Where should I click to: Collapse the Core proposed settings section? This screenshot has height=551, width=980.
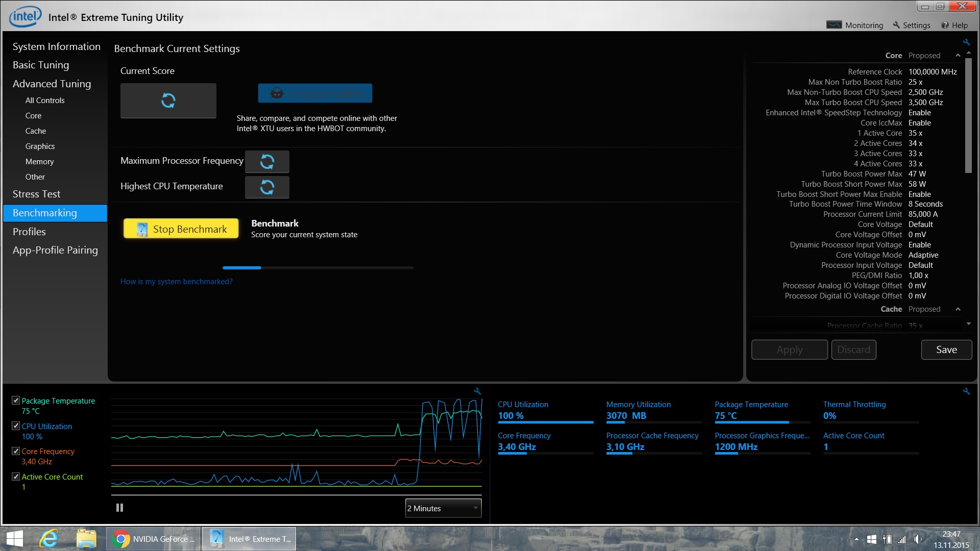coord(958,56)
